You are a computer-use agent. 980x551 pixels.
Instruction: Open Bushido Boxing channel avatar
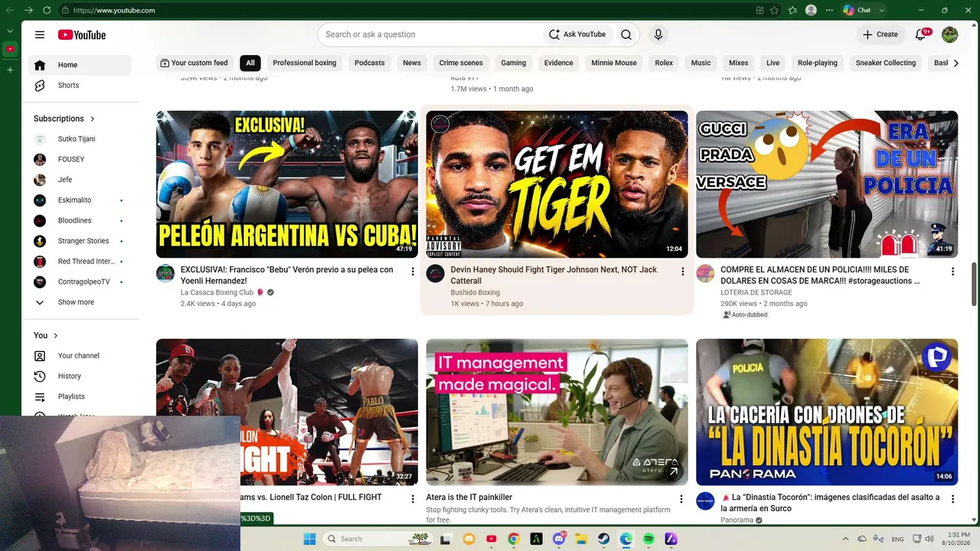[x=436, y=273]
